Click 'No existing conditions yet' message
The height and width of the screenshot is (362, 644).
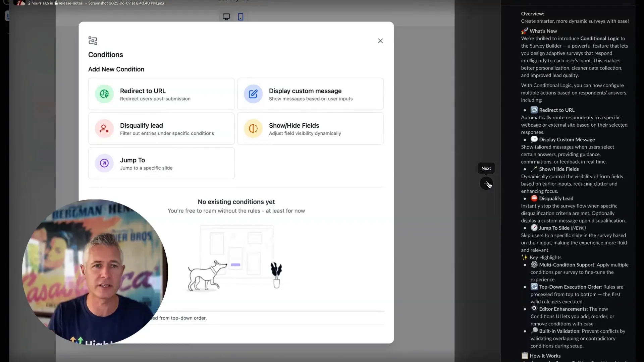(236, 202)
